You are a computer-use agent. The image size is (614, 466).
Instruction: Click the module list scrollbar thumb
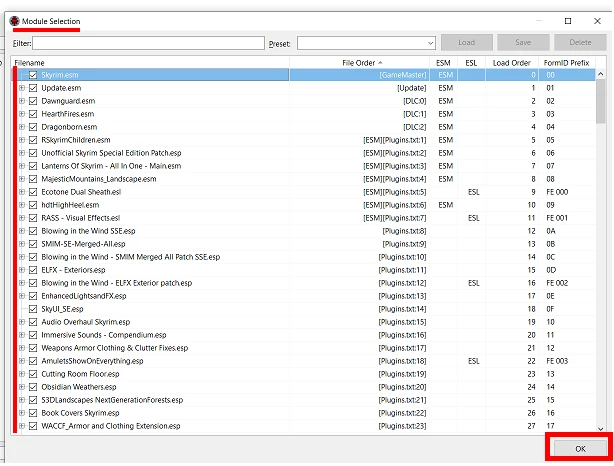(601, 101)
